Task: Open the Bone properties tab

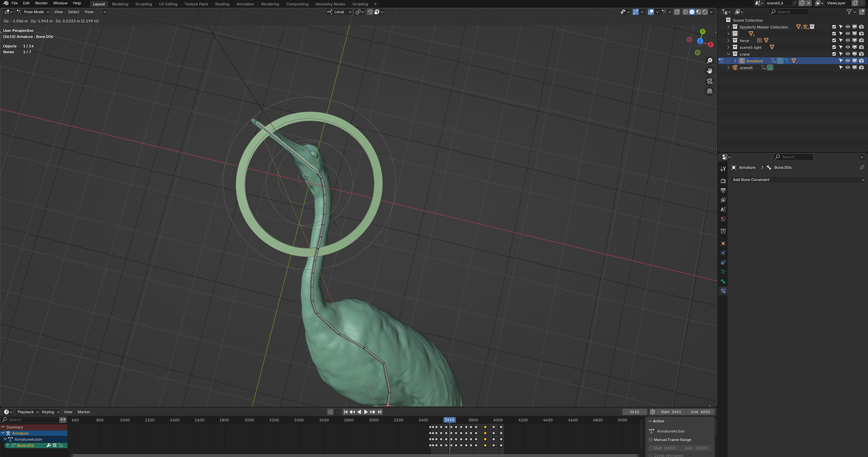Action: click(723, 282)
